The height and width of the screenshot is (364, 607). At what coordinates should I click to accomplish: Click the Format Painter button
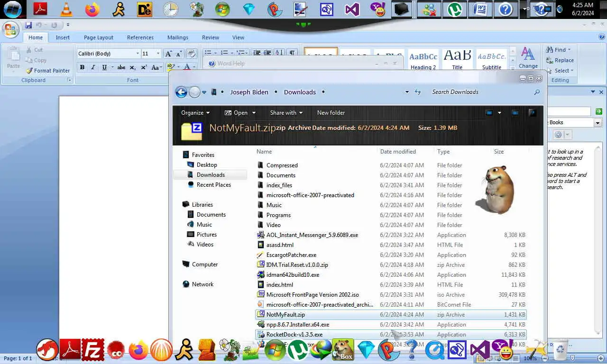tap(48, 71)
